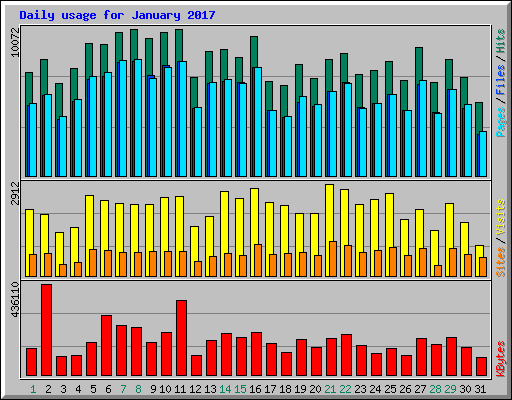
Task: Click the 'Visits' legend label
Action: [x=501, y=217]
